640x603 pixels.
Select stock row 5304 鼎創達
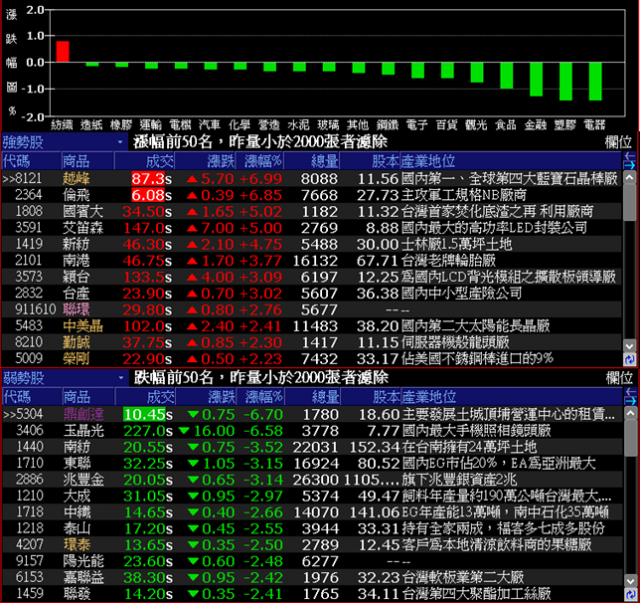pos(312,414)
